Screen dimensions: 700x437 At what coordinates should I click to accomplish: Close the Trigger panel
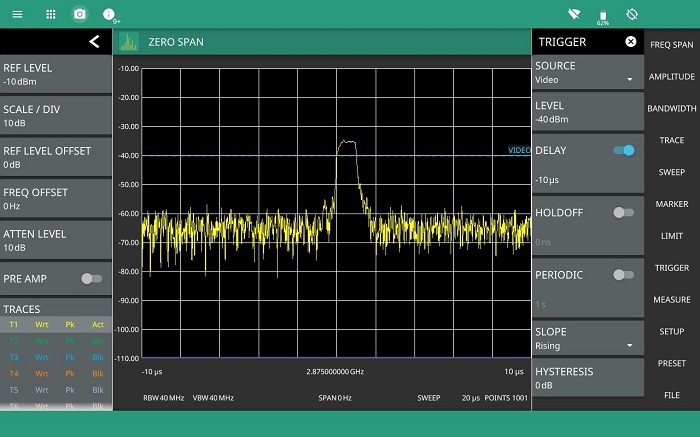pos(630,42)
